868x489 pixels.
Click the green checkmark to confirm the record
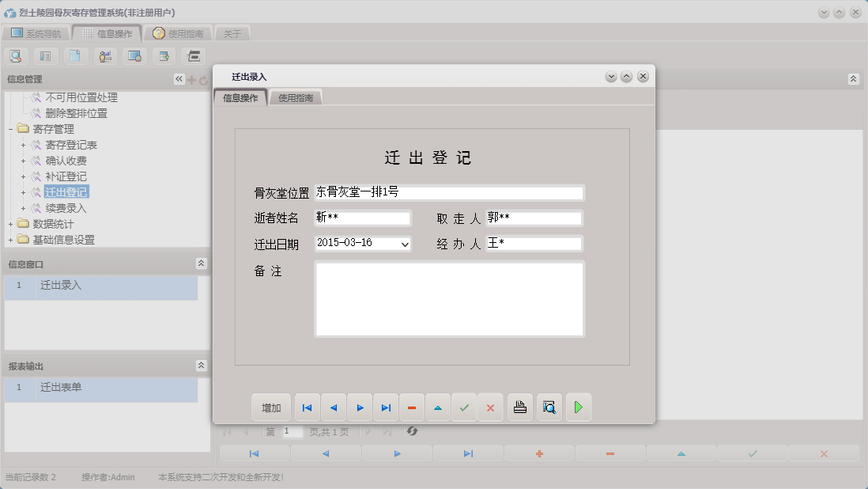click(464, 407)
